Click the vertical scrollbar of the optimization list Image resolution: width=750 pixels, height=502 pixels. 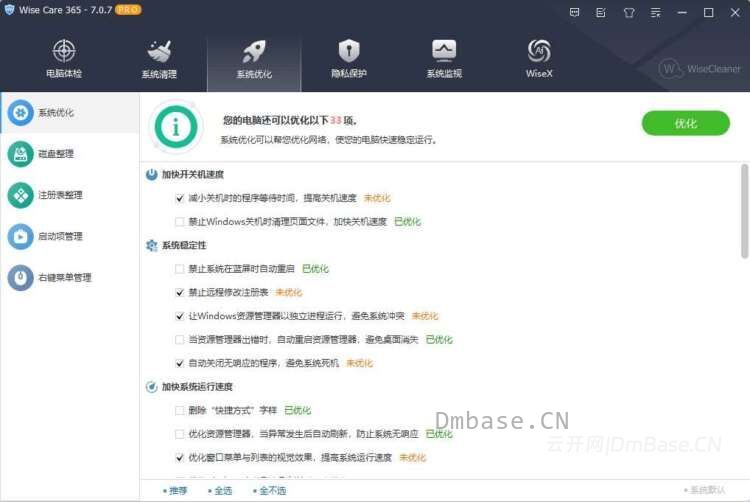pos(744,211)
